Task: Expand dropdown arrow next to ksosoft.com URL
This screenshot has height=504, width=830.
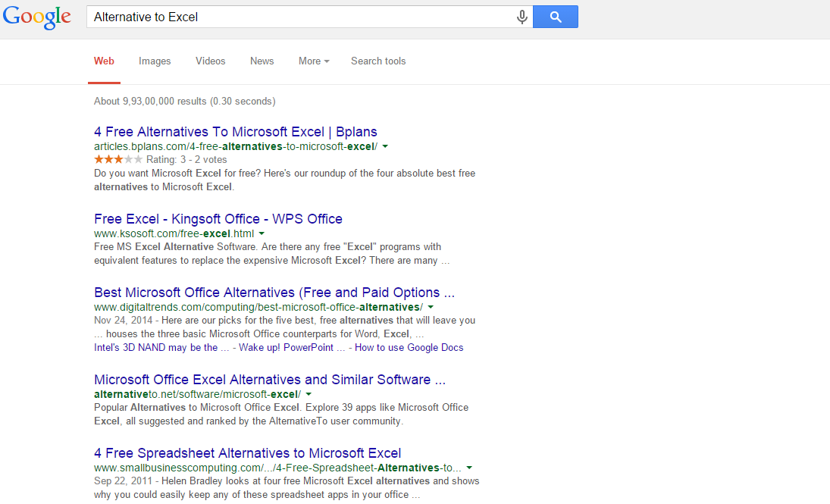Action: pyautogui.click(x=262, y=233)
